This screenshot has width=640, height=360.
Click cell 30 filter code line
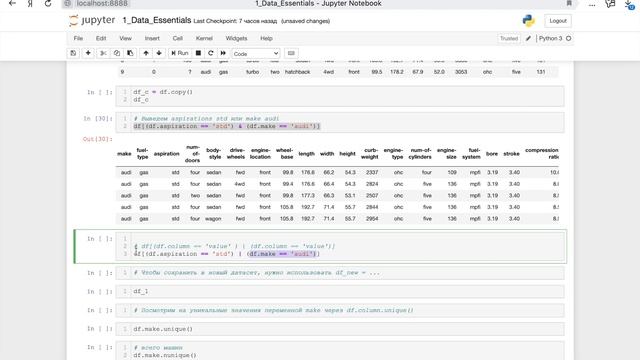pos(227,126)
